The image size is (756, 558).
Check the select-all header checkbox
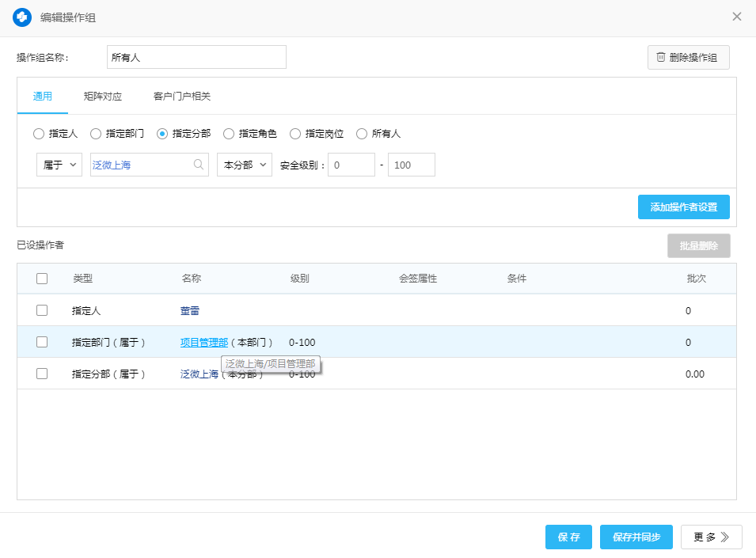click(42, 279)
